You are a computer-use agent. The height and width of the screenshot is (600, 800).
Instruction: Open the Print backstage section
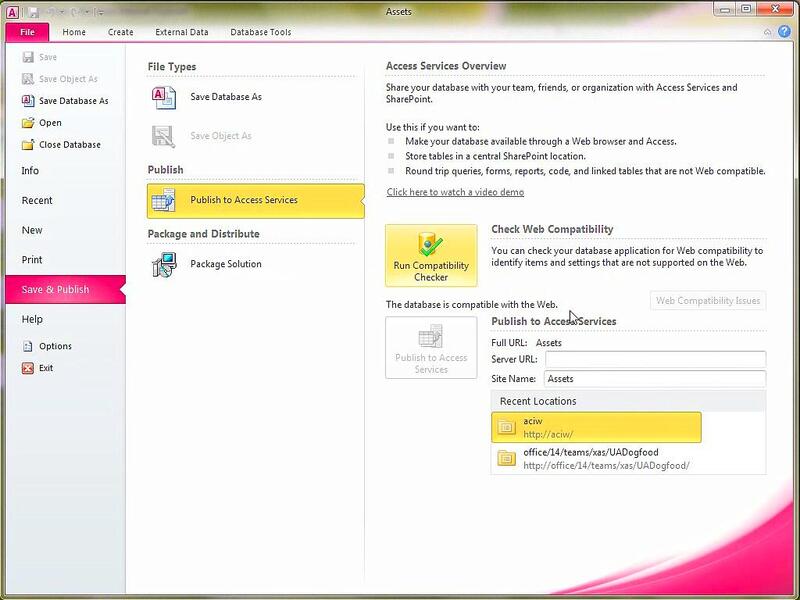click(x=32, y=260)
